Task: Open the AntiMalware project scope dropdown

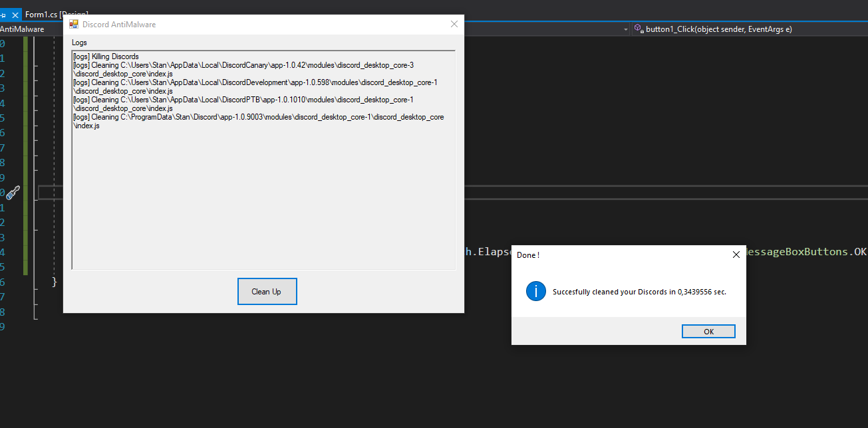Action: (x=22, y=29)
